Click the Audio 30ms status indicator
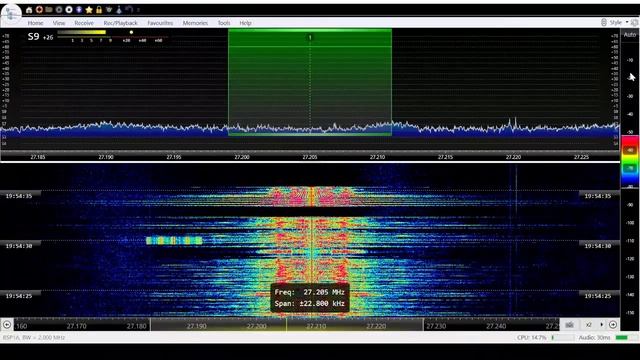This screenshot has height=360, width=640. click(x=594, y=338)
